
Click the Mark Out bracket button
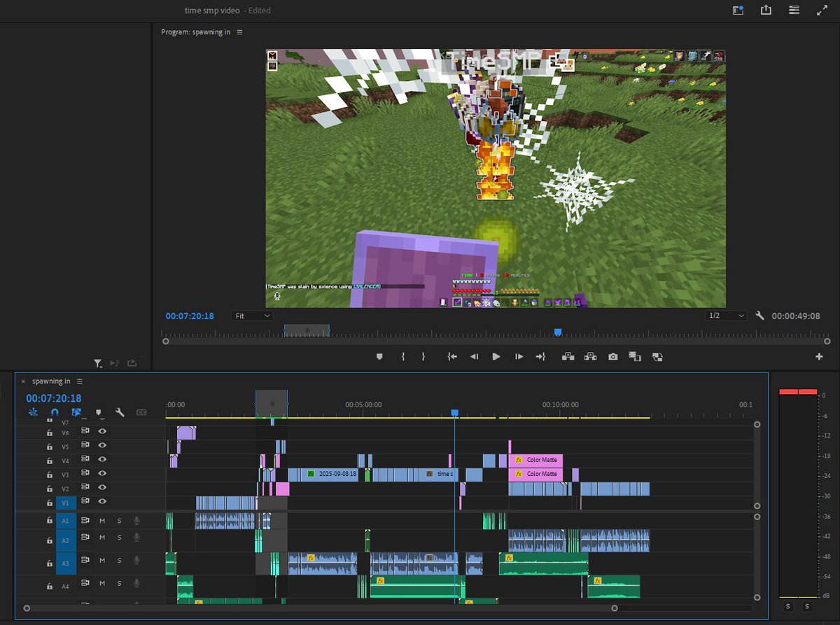[423, 356]
